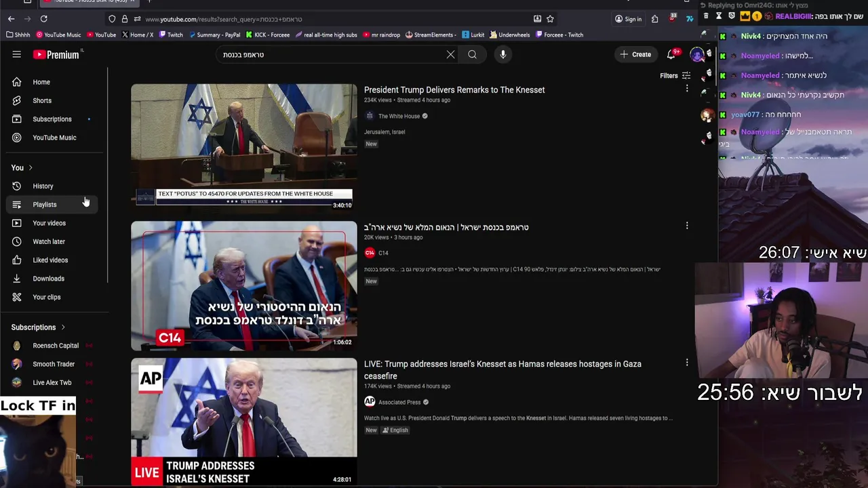Go back with the browser back arrow

coord(11,19)
